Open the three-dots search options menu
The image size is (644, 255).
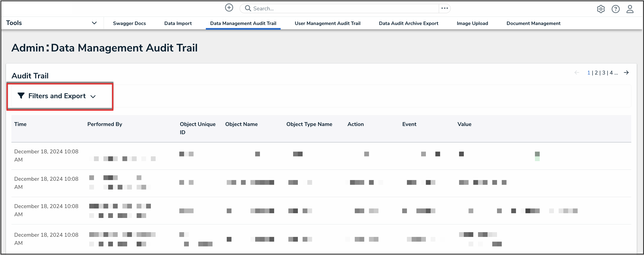tap(444, 8)
